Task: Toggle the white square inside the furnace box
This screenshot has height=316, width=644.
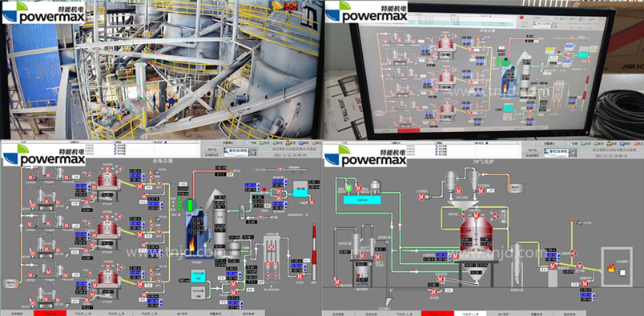Action: (623, 273)
